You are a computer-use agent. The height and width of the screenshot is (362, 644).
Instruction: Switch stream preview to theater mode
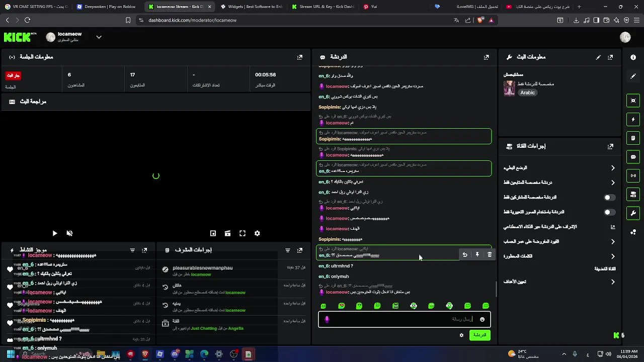[227, 233]
